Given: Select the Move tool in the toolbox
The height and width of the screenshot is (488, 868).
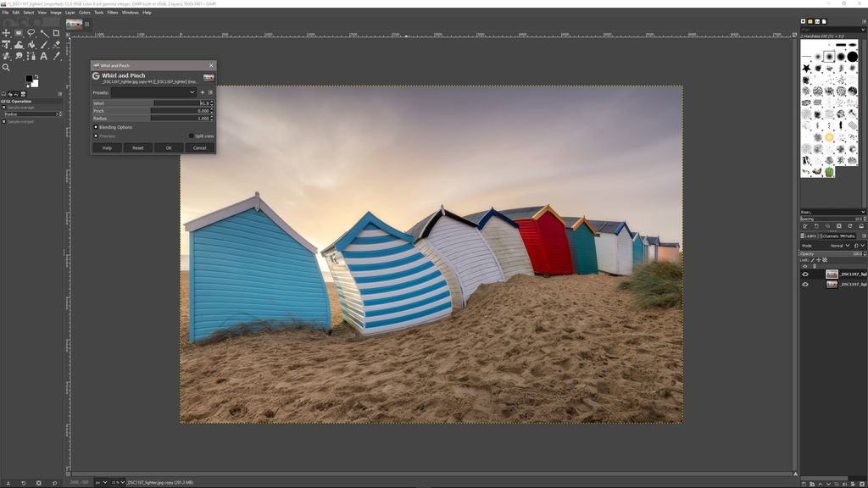Looking at the screenshot, I should point(6,32).
